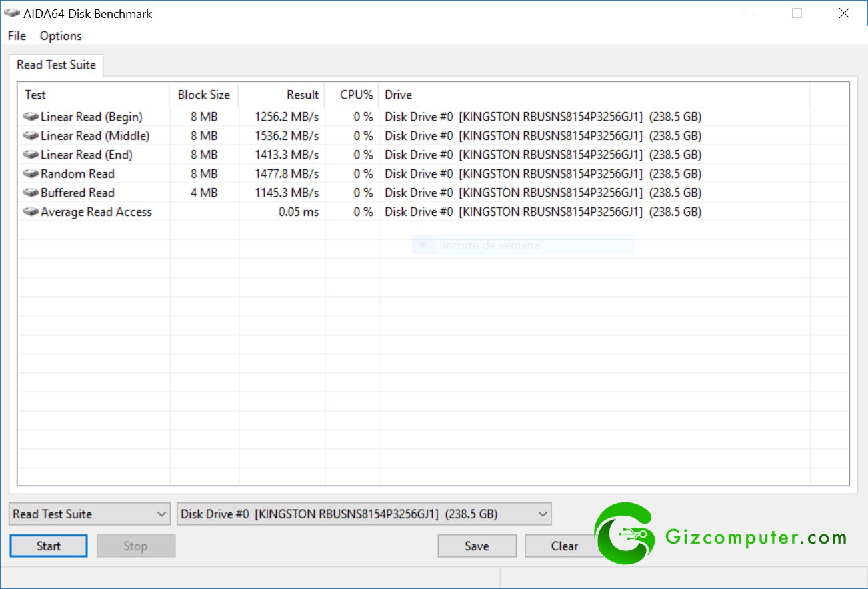Open the File menu
The image size is (868, 589).
point(17,36)
